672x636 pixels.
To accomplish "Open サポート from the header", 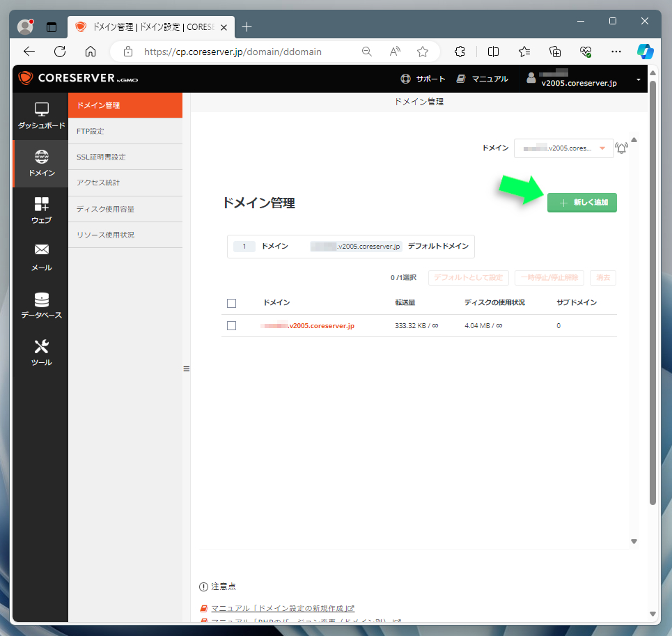I will click(x=423, y=79).
